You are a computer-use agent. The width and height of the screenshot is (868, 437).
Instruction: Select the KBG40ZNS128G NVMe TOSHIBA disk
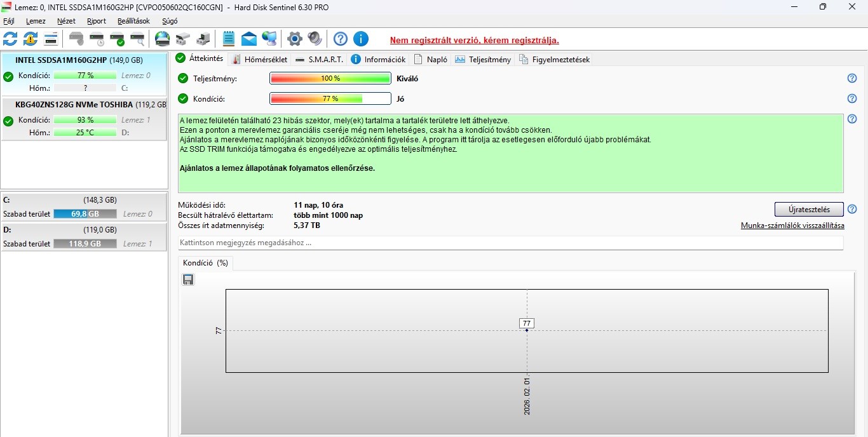coord(84,104)
